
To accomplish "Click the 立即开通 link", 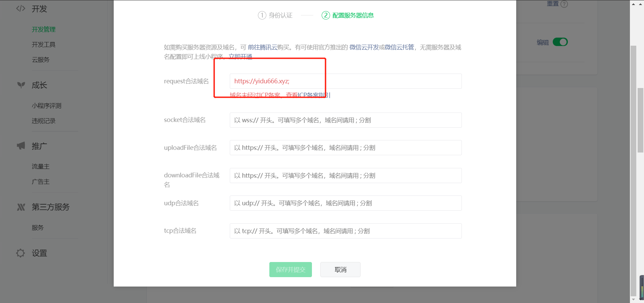I will [240, 56].
